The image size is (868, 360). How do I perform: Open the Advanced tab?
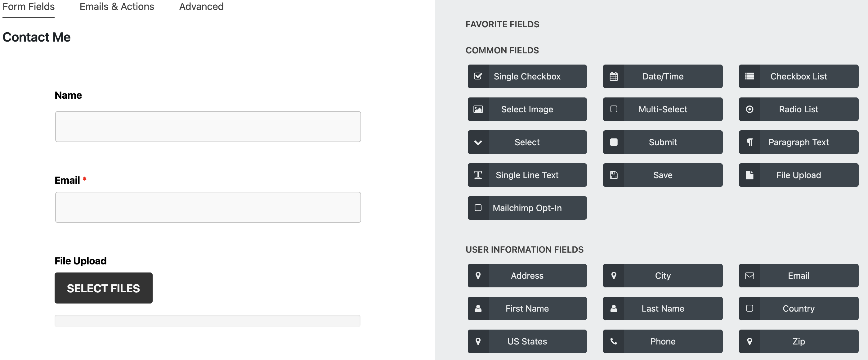click(x=201, y=7)
